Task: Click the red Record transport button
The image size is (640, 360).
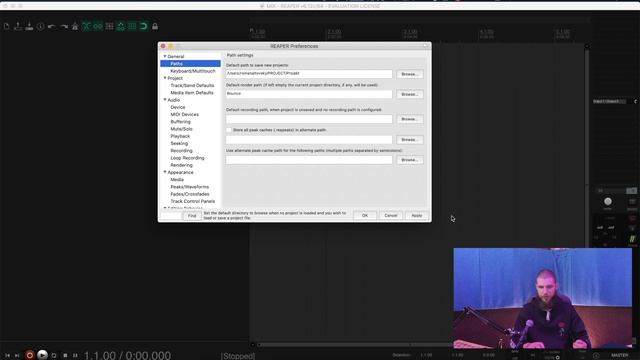Action: tap(29, 355)
